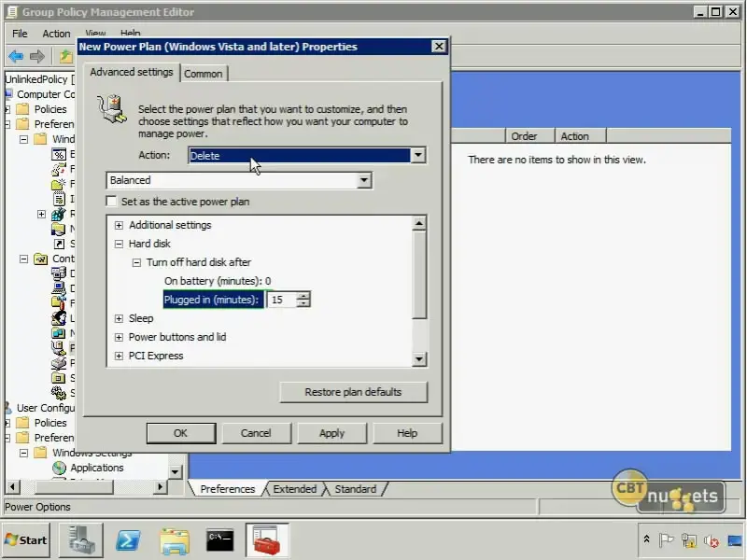Expand the Sleep node
This screenshot has width=747, height=560.
coord(120,318)
